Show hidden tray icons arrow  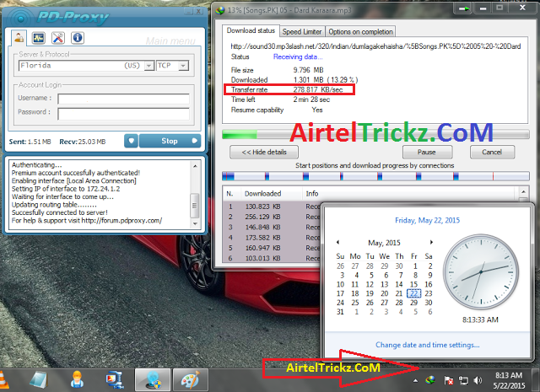(x=415, y=380)
